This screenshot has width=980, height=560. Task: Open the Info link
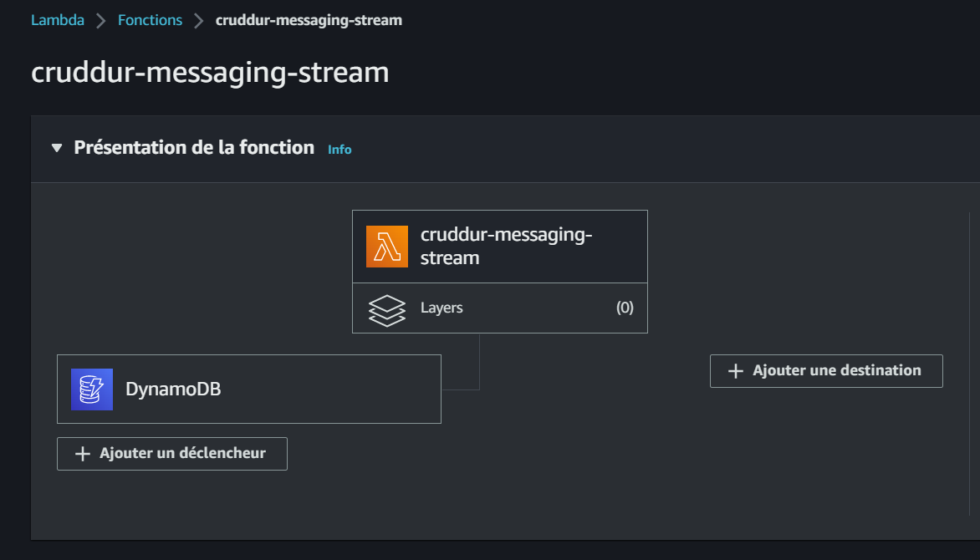coord(339,150)
